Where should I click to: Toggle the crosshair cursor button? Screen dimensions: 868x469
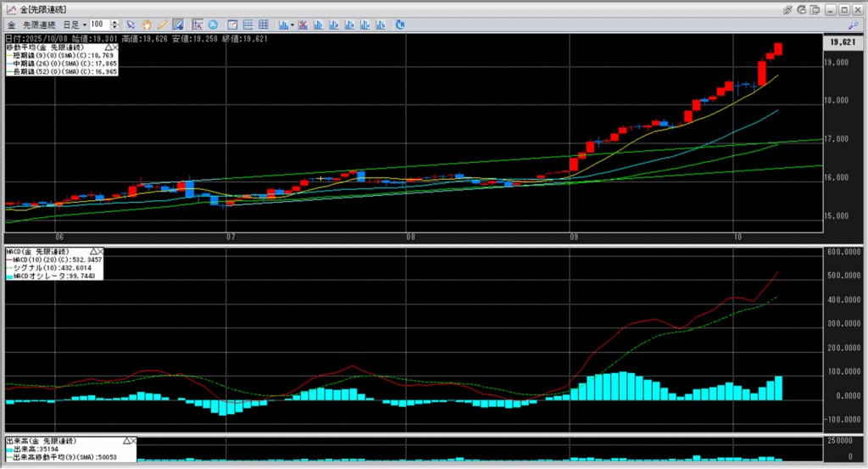point(198,25)
